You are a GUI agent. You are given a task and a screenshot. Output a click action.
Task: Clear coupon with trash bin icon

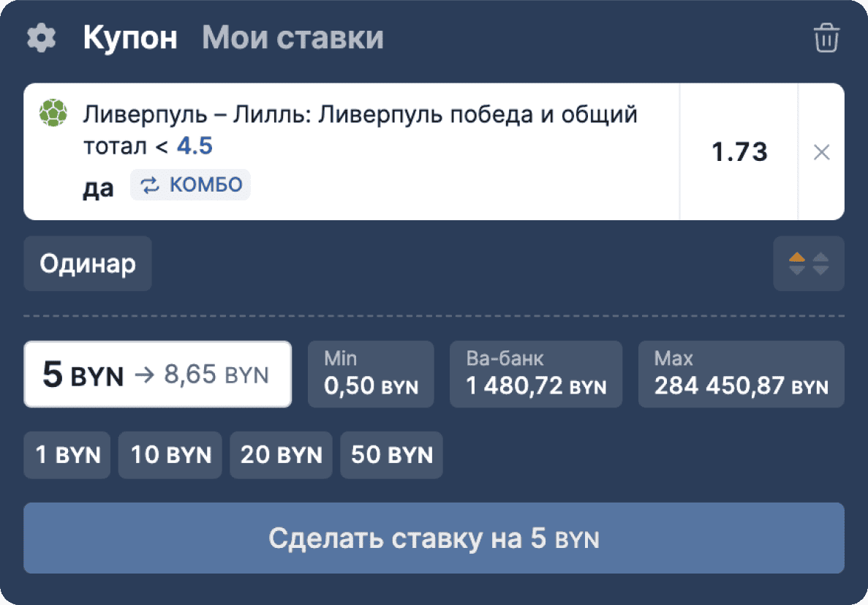point(826,38)
